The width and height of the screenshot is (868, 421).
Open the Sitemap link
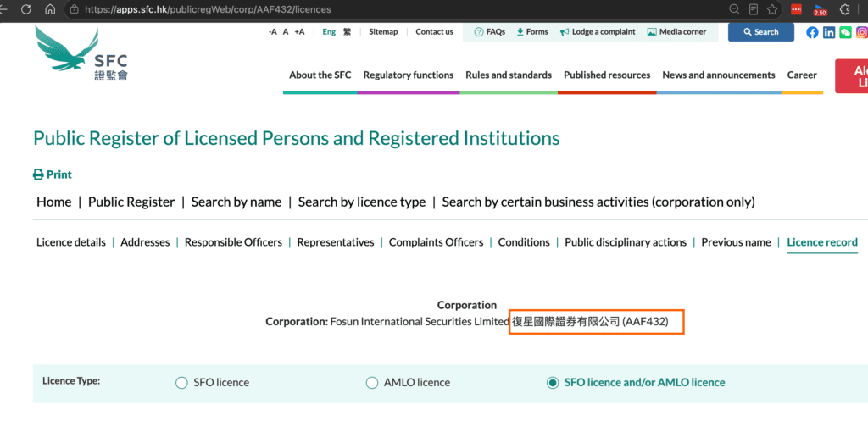[x=383, y=32]
